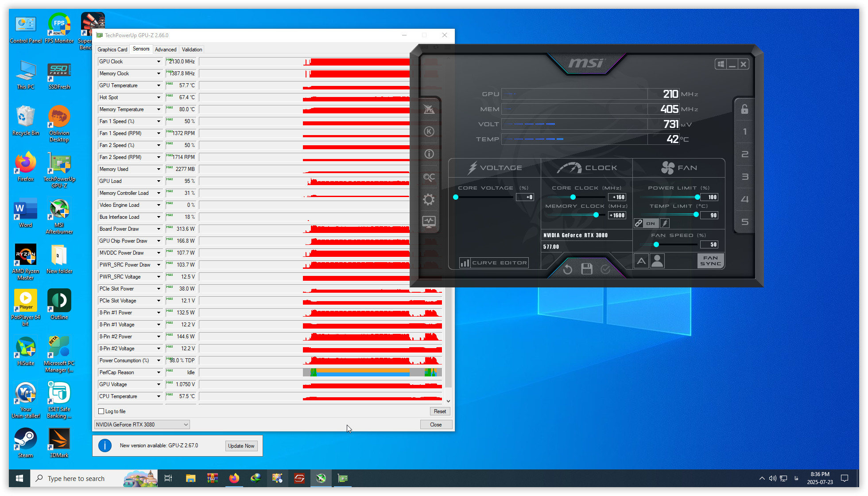Image resolution: width=868 pixels, height=496 pixels.
Task: Switch to the Validation tab in GPU-Z
Action: 192,50
